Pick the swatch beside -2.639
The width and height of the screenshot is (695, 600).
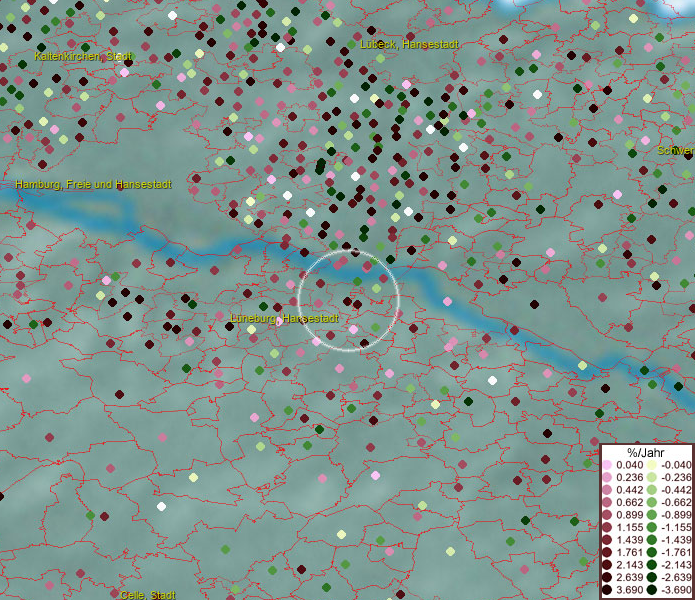point(652,577)
